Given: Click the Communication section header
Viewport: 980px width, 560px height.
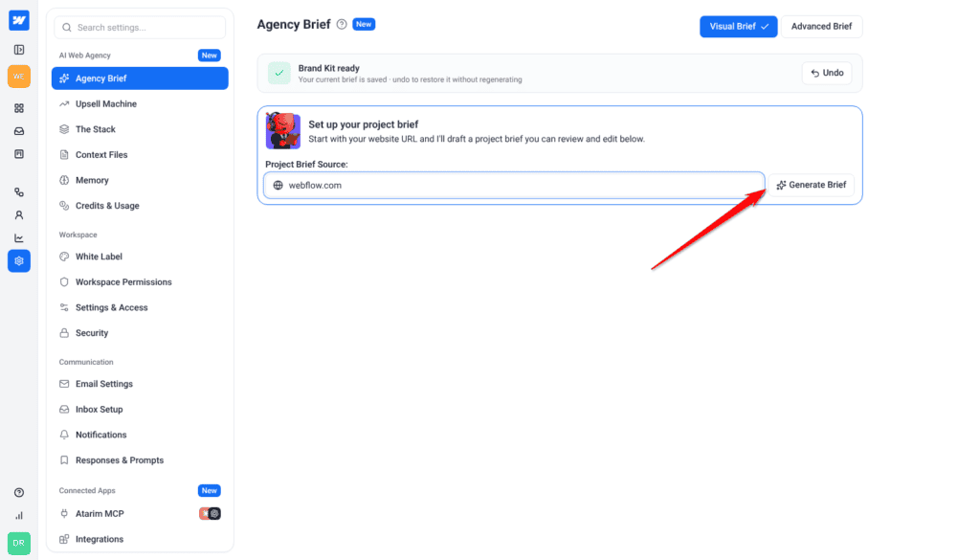Looking at the screenshot, I should pos(86,362).
